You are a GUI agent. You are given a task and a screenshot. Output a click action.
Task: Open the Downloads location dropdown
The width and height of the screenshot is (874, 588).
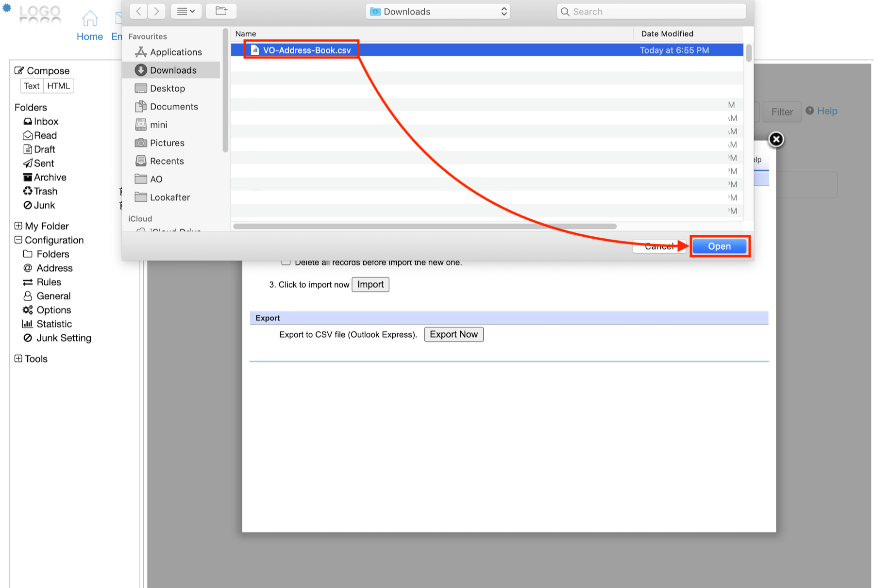tap(438, 12)
